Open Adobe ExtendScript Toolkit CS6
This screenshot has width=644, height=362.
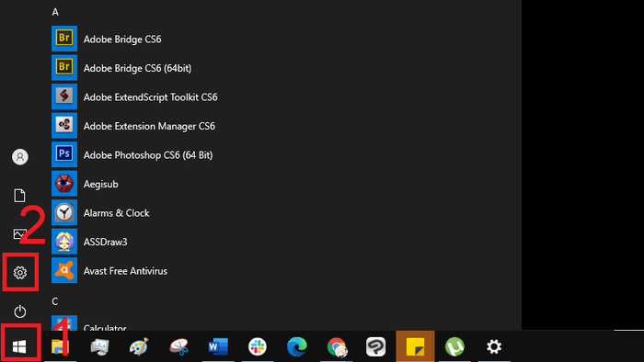pos(134,96)
